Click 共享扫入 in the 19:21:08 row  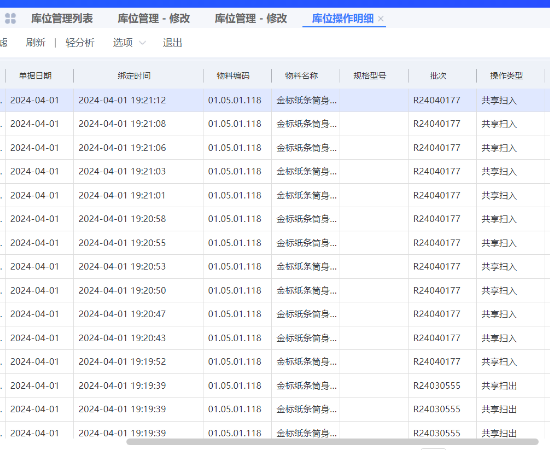click(499, 124)
